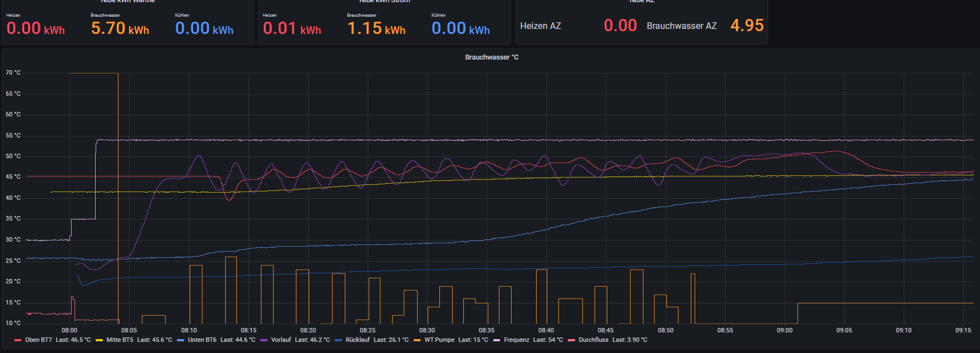This screenshot has width=980, height=353.
Task: Click the 'Last: 15 °C' legend value
Action: (x=473, y=340)
